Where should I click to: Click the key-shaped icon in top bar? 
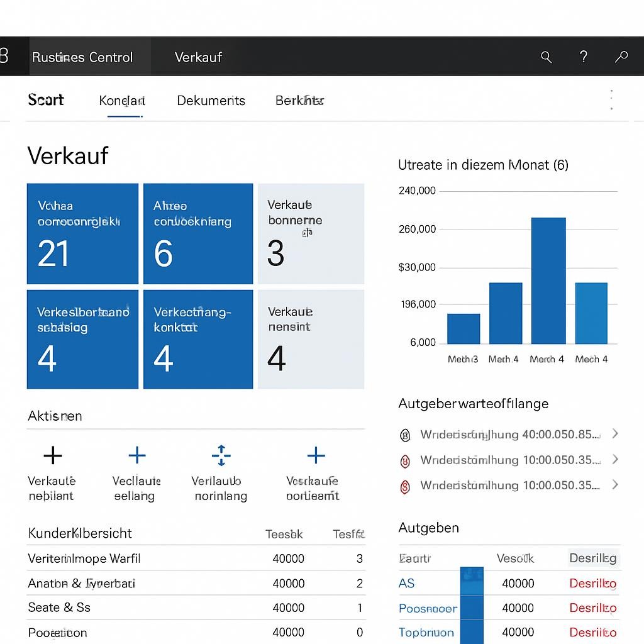(x=621, y=57)
